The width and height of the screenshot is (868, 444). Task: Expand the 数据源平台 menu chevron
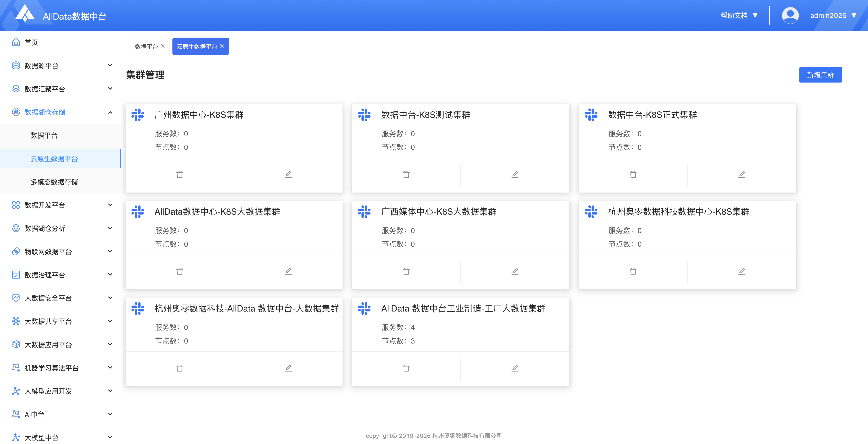click(110, 65)
